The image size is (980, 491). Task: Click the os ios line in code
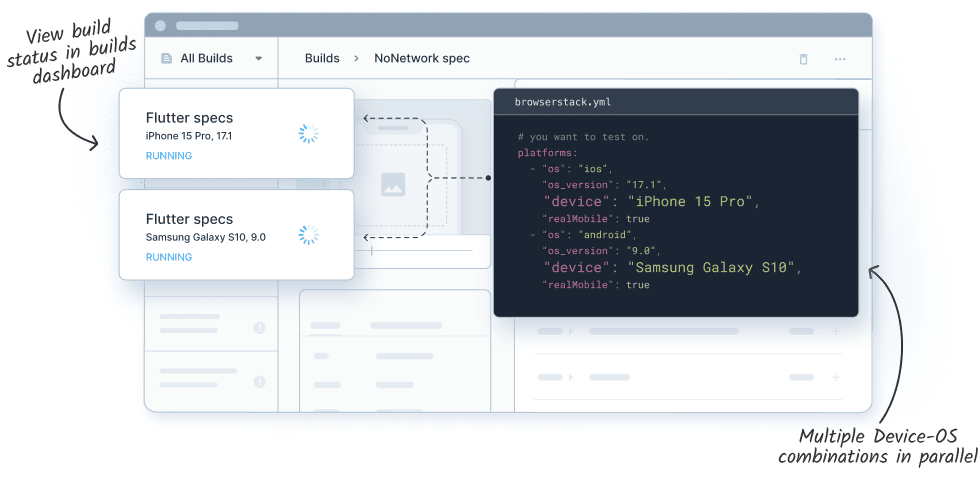[x=571, y=169]
